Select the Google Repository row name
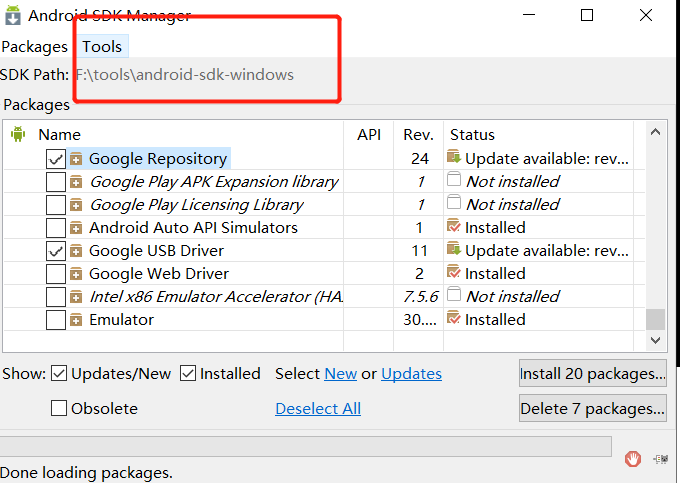680x483 pixels. pos(158,159)
